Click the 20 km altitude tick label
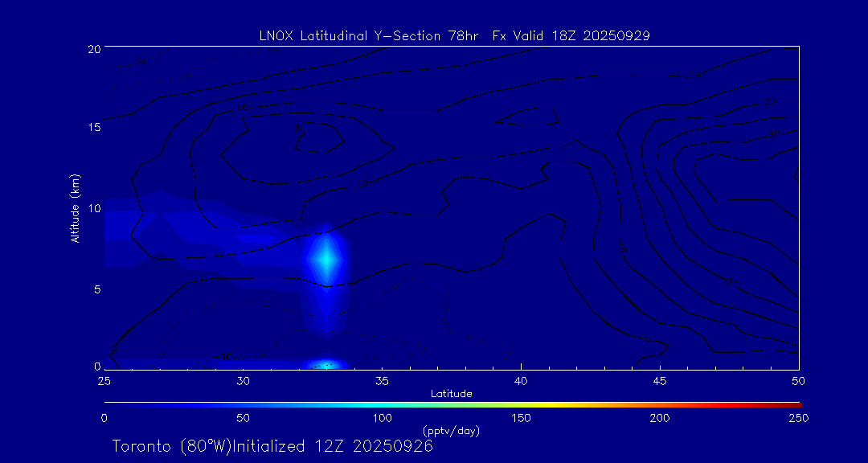Viewport: 868px width, 463px height. coord(93,48)
